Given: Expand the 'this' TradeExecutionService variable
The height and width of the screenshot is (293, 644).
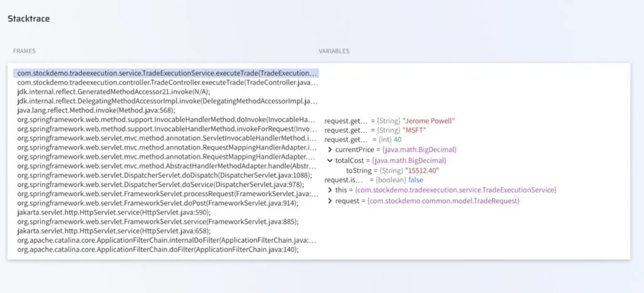Looking at the screenshot, I should pos(330,190).
